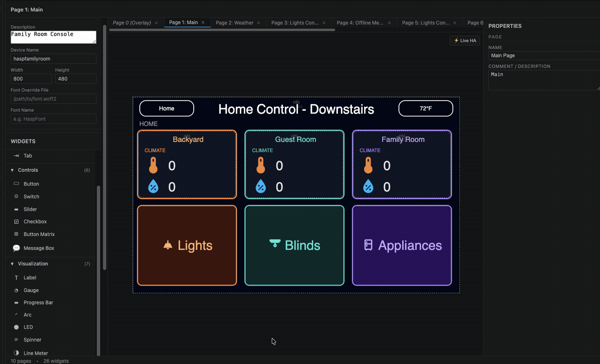
Task: Edit the page Name field
Action: (544, 56)
